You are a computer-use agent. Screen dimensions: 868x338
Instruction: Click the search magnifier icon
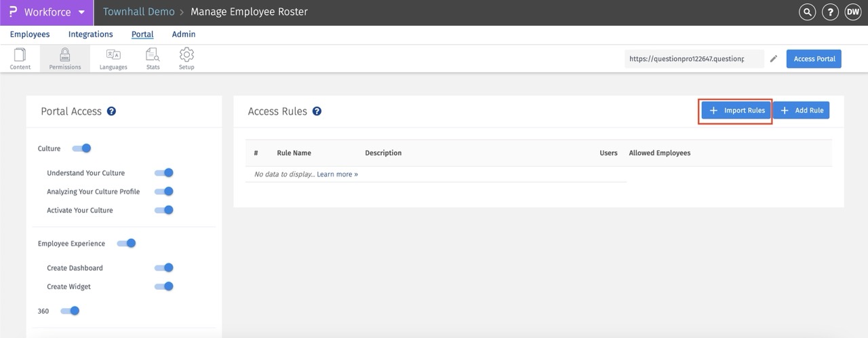click(807, 12)
